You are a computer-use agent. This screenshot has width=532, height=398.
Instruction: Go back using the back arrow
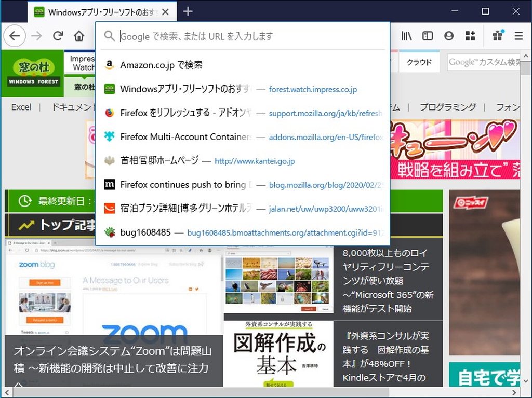point(14,36)
